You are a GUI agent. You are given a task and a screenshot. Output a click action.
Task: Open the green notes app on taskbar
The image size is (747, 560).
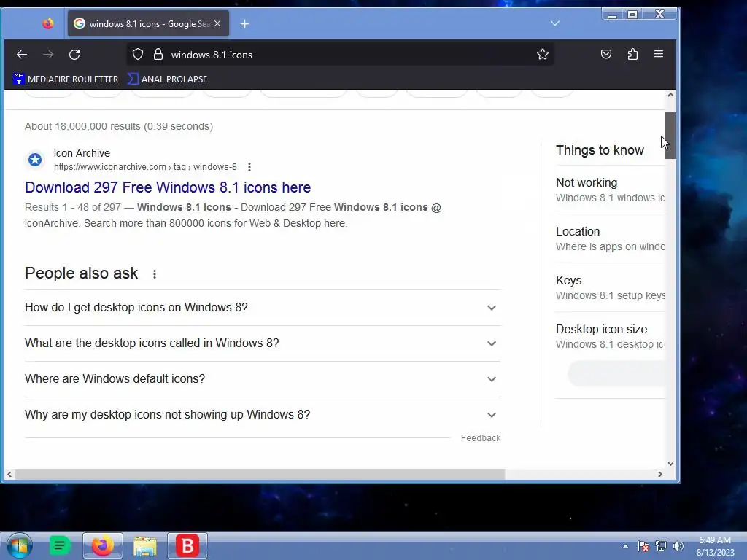60,545
